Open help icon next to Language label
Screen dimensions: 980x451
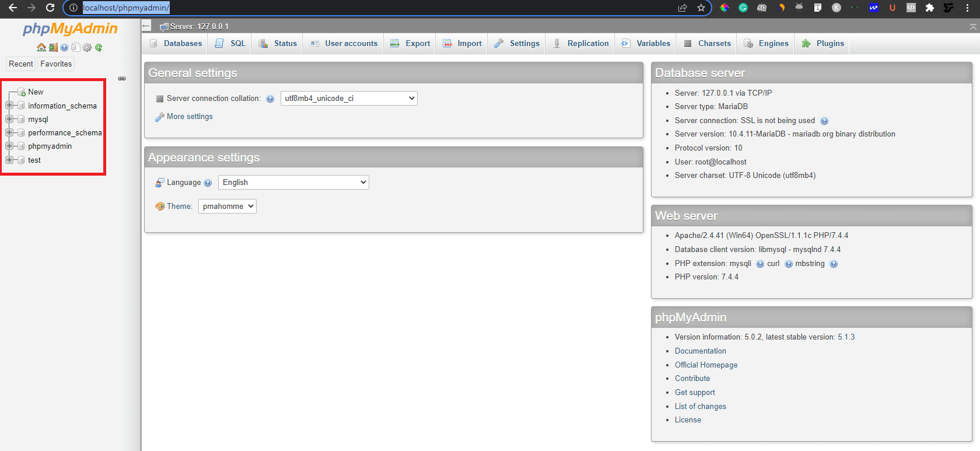coord(208,183)
